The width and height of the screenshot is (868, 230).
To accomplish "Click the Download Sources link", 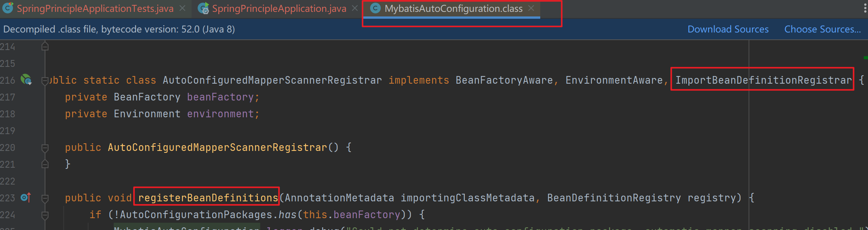I will pyautogui.click(x=728, y=29).
